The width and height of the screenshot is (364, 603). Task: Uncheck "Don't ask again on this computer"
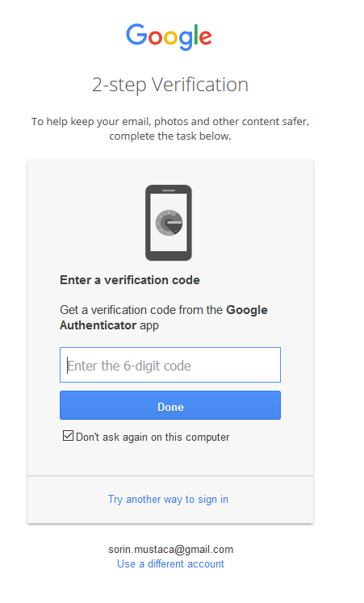pos(68,436)
